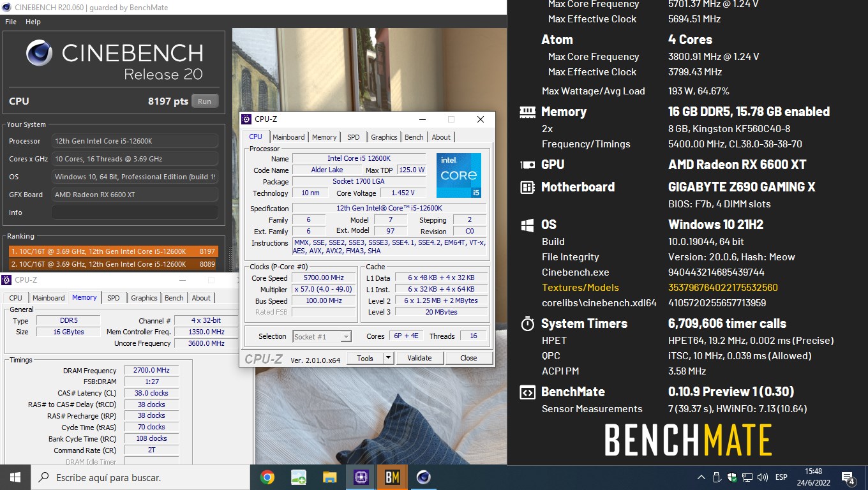
Task: Open Windows Security tray icon
Action: point(732,477)
